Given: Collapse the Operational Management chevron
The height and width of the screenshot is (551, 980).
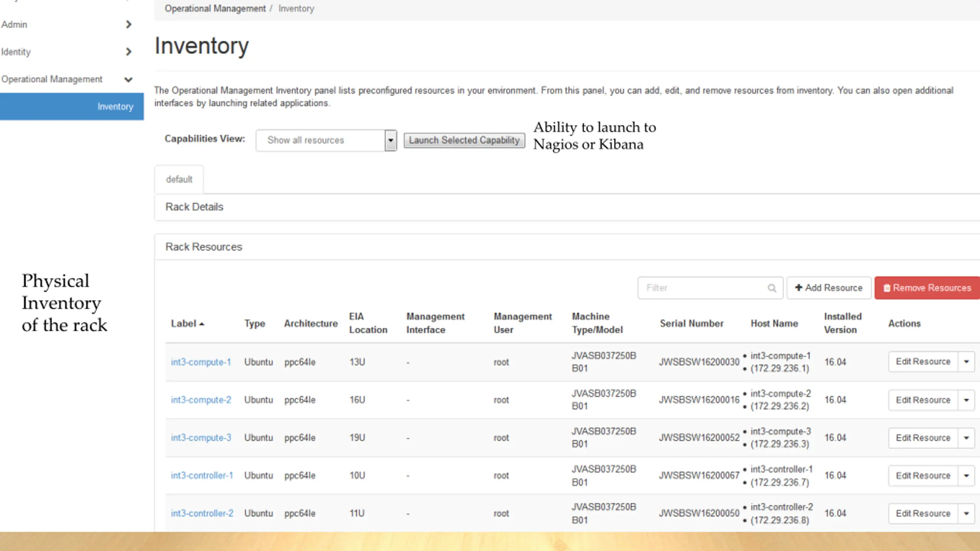Looking at the screenshot, I should pos(128,80).
